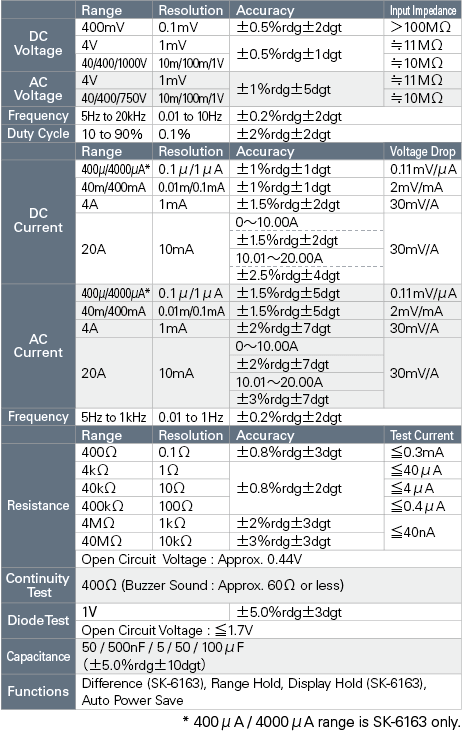Click the 5Hz to 20kHz range cell
The image size is (462, 732).
[x=113, y=116]
